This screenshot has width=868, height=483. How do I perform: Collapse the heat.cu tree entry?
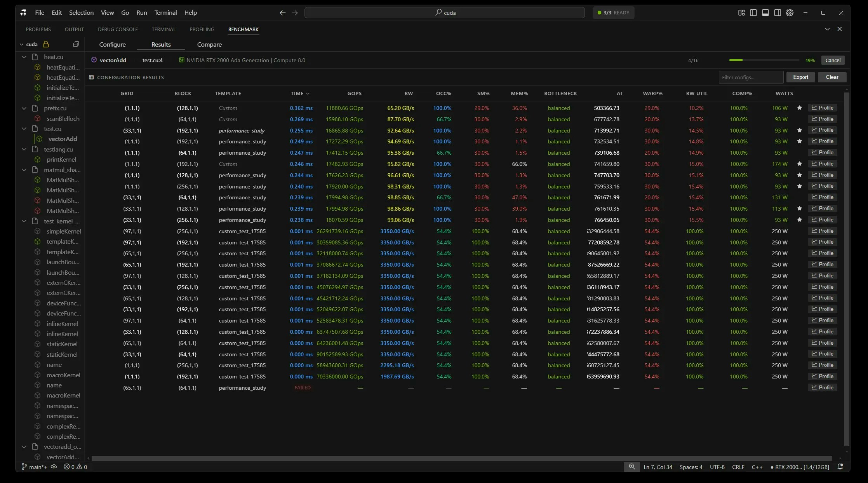(24, 57)
